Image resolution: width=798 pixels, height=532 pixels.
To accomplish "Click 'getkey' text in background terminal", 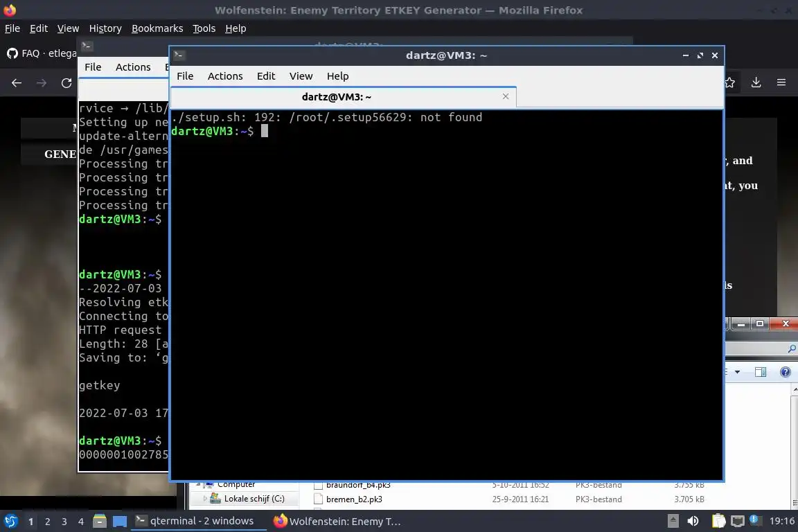I will (x=99, y=385).
